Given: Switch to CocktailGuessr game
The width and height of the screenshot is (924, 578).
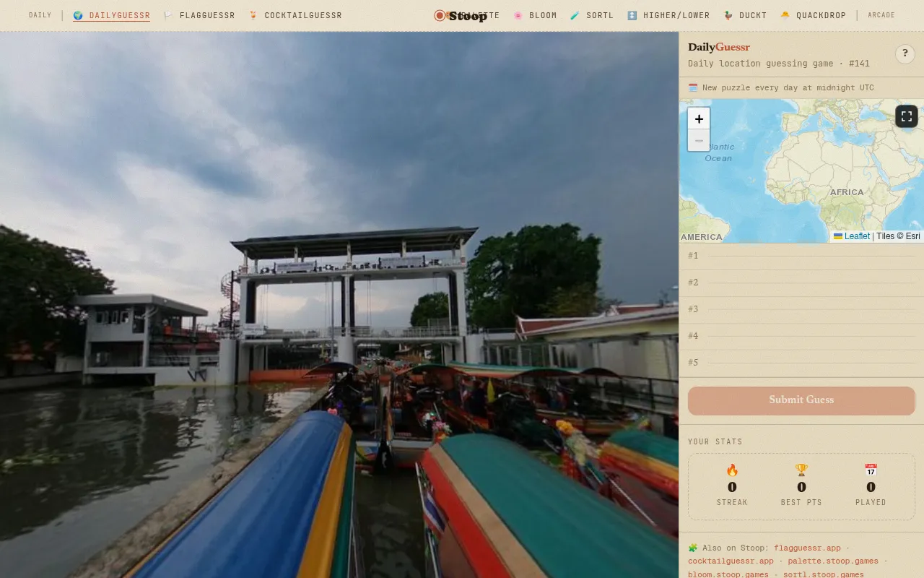Looking at the screenshot, I should click(295, 15).
